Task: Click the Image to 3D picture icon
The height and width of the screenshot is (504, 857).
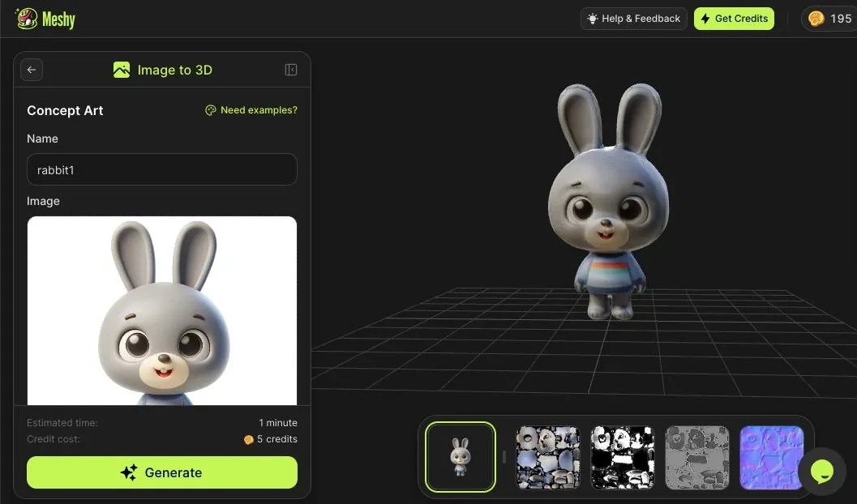Action: click(x=122, y=70)
